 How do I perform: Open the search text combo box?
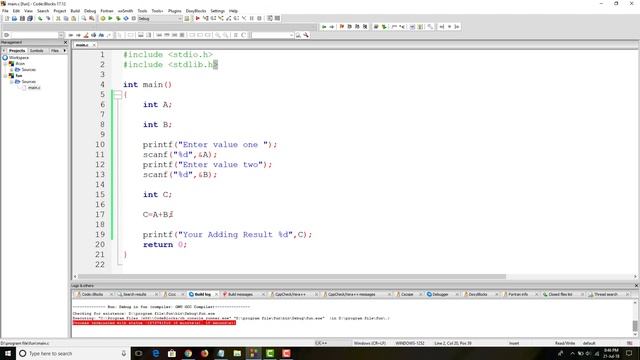click(x=273, y=35)
